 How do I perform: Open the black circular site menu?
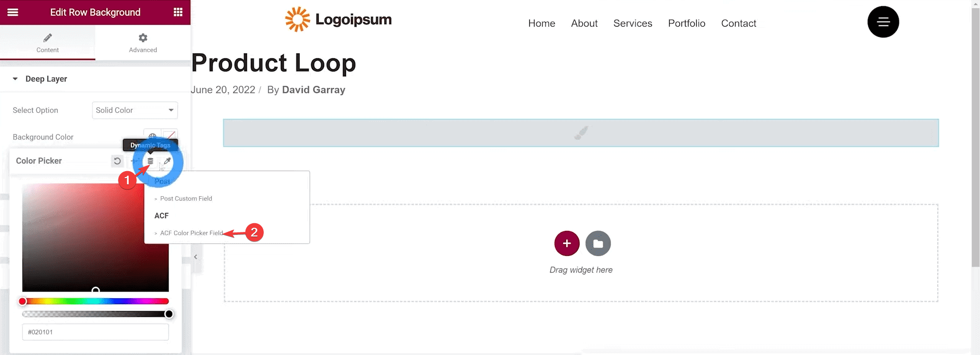(883, 22)
